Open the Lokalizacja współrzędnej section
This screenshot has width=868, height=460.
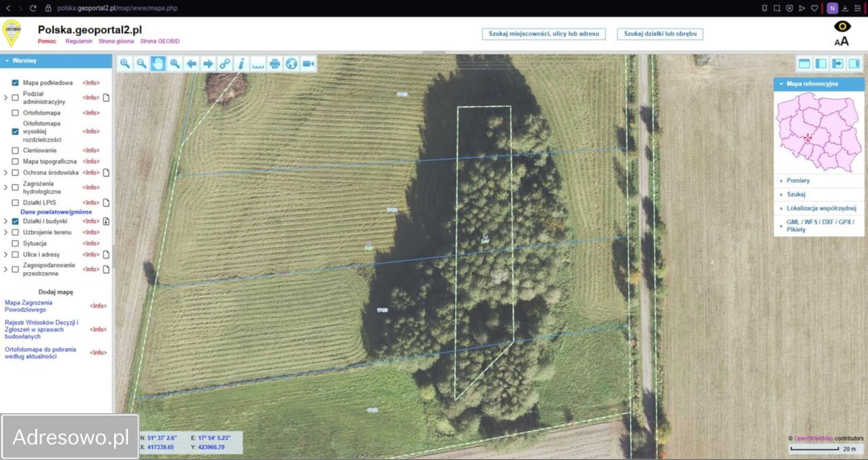point(818,208)
